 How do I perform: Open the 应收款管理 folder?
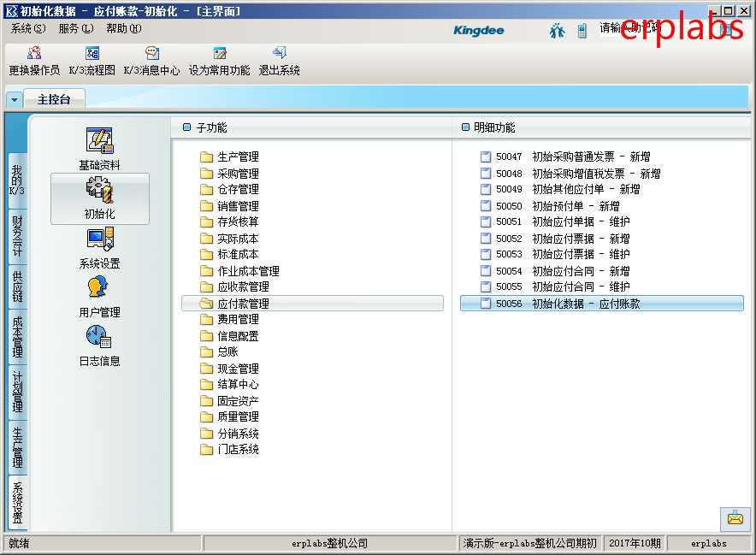[x=235, y=286]
